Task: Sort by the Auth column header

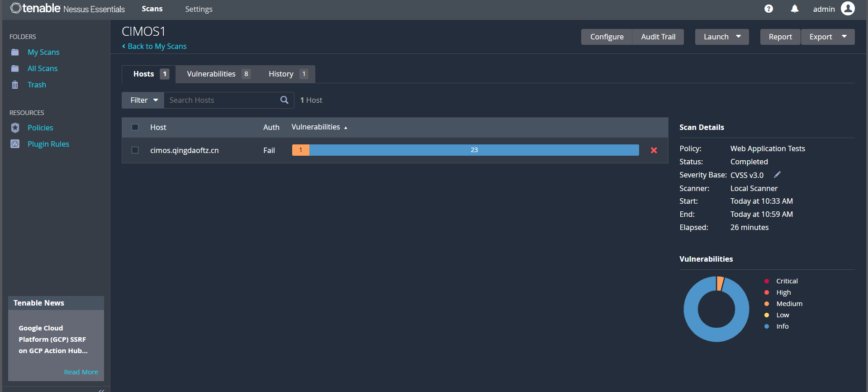Action: [x=271, y=128]
